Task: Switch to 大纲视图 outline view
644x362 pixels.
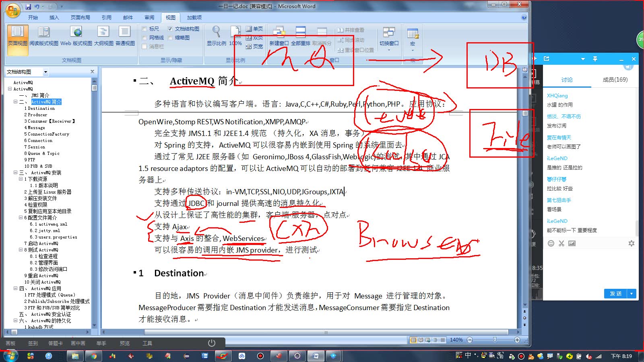Action: [x=103, y=36]
